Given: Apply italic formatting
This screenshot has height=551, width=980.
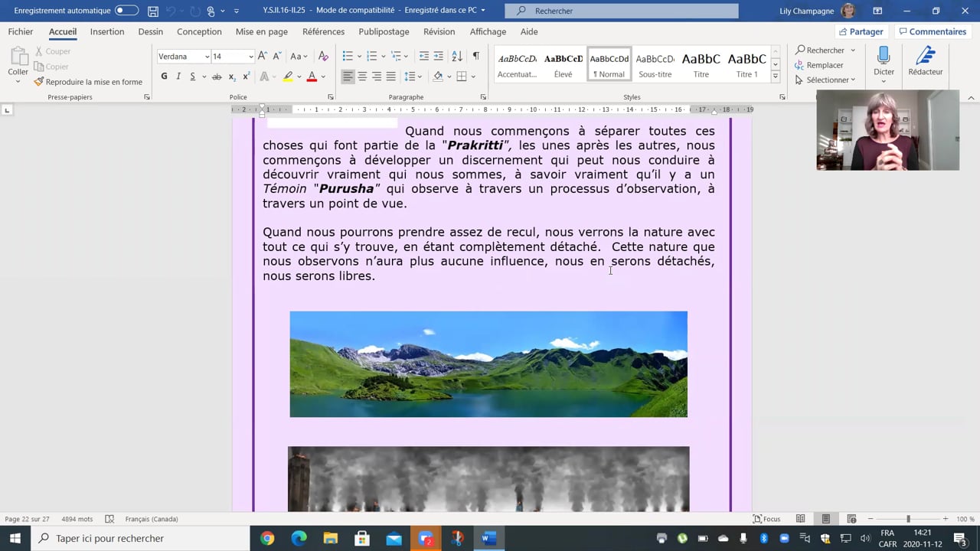Looking at the screenshot, I should point(178,77).
